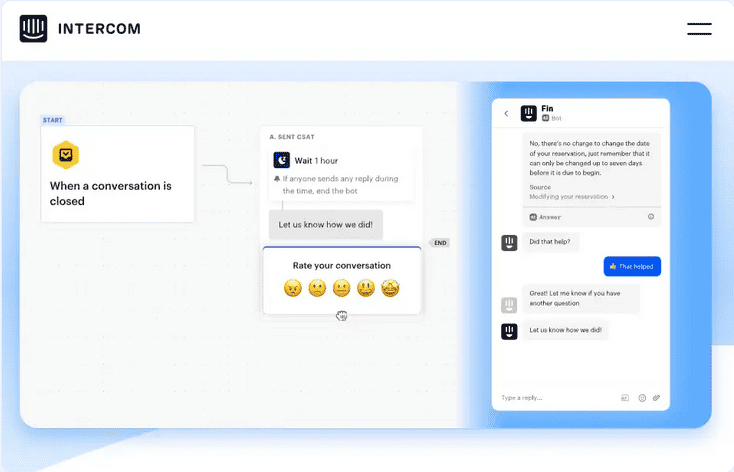The width and height of the screenshot is (734, 472).
Task: Click the END tag
Action: click(440, 243)
